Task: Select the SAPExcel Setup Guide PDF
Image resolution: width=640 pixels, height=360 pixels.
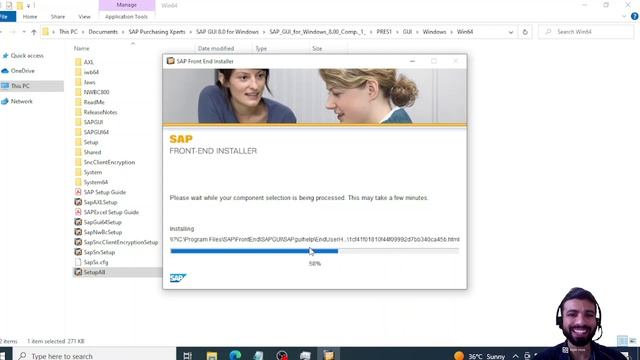Action: 111,212
